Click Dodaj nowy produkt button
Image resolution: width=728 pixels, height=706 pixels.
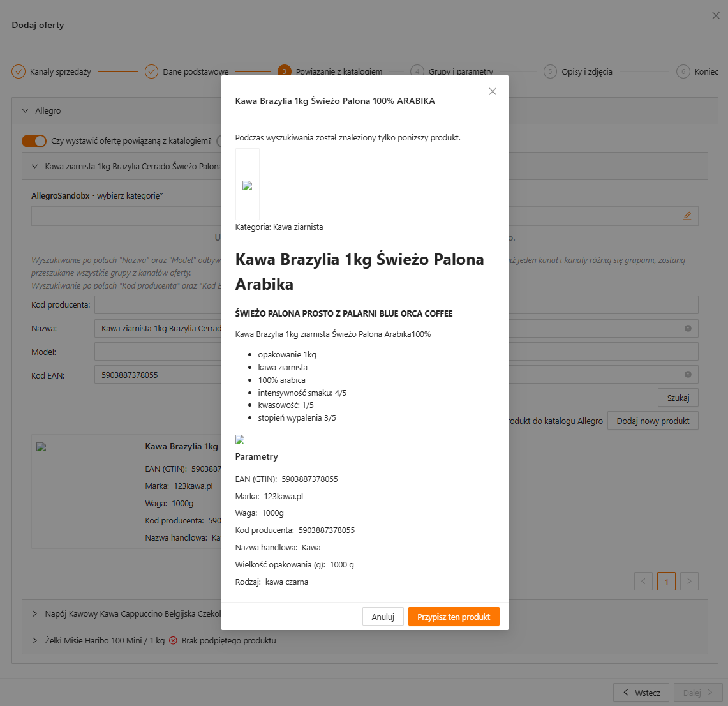pos(653,421)
